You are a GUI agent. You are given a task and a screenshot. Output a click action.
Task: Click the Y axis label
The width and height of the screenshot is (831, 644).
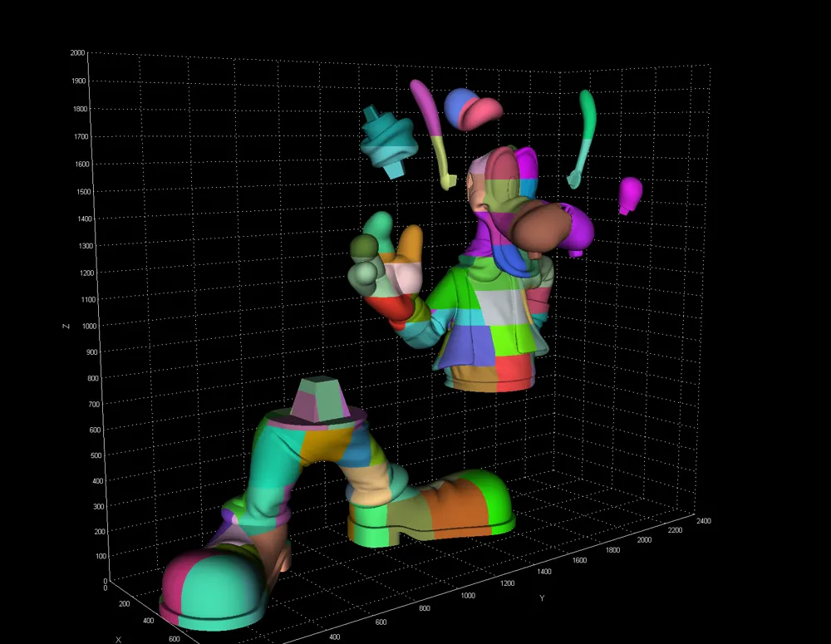542,598
